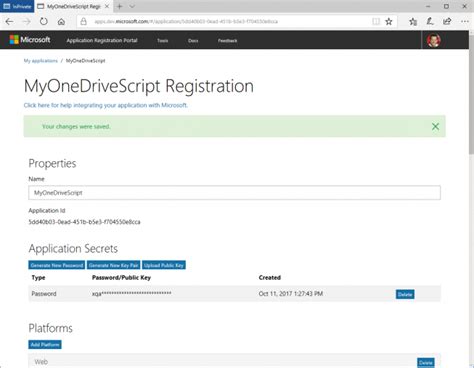Image resolution: width=474 pixels, height=368 pixels.
Task: Click the share page icon
Action: 447,22
